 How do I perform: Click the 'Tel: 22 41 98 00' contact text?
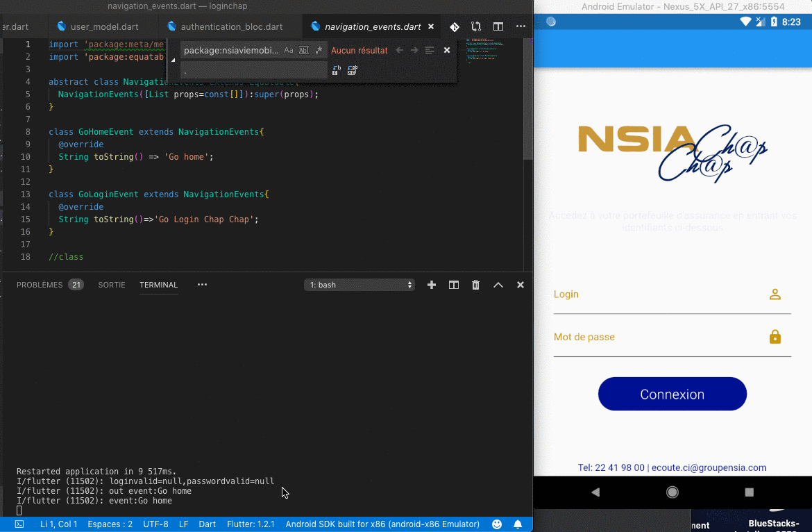(x=611, y=468)
